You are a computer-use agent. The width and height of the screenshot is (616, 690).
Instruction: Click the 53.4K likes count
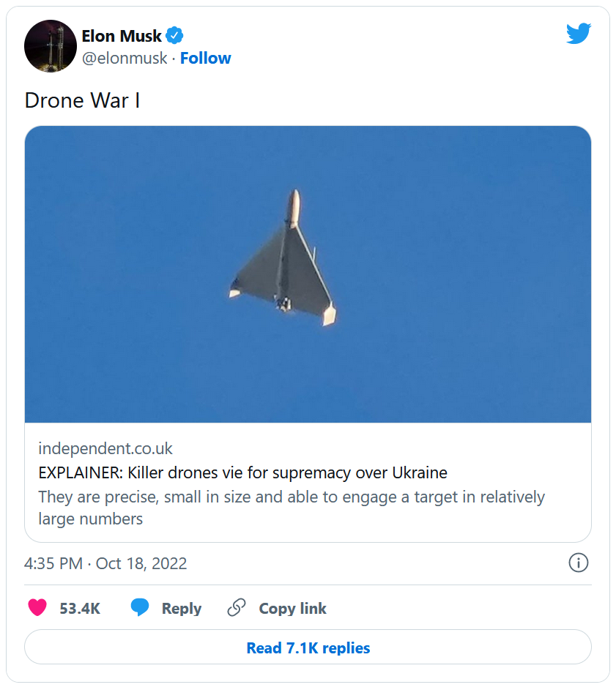(x=80, y=609)
